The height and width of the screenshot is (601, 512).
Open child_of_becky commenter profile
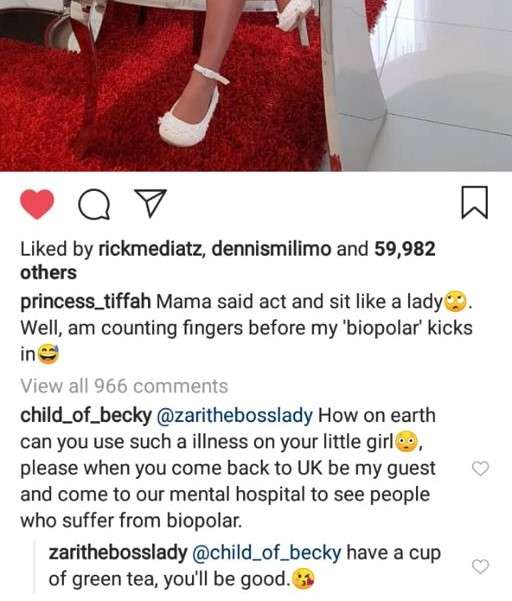(86, 416)
